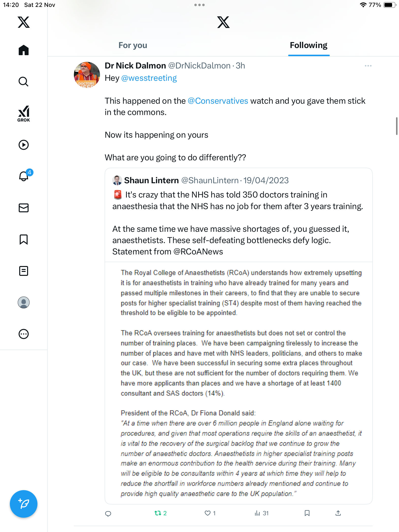The width and height of the screenshot is (399, 532).
Task: Like Dr Nick Dalmon's post
Action: point(208,513)
